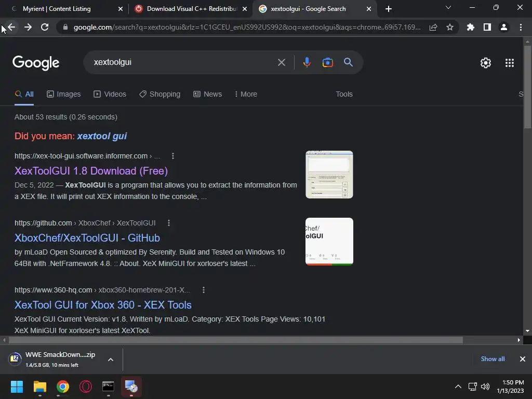Open XboxChef/XexToolGUI - GitHub result

pos(87,238)
